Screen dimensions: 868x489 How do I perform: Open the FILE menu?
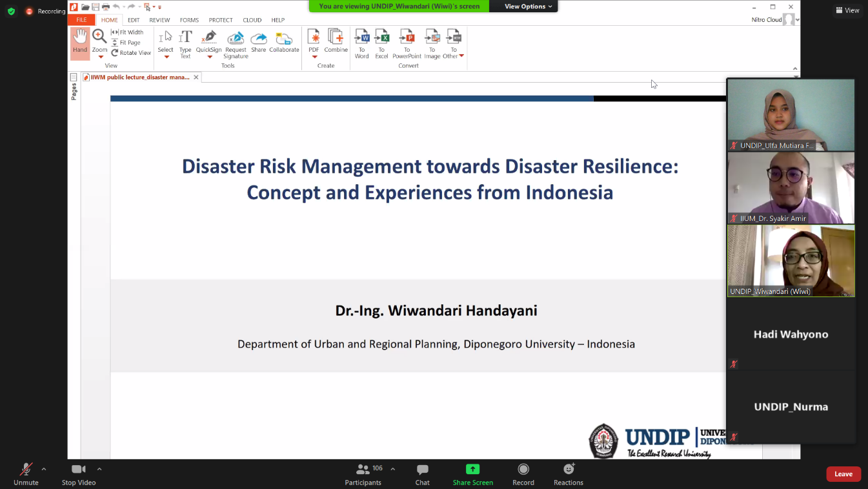(81, 20)
